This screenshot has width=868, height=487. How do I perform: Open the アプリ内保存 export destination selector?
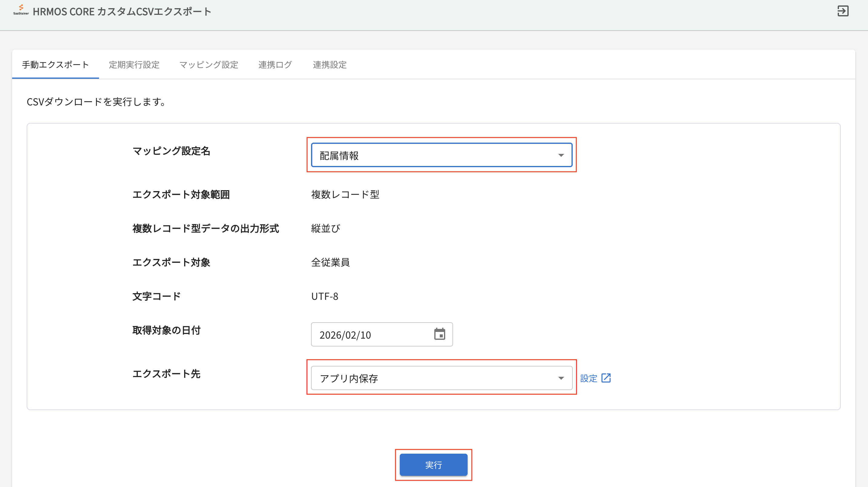pos(435,378)
